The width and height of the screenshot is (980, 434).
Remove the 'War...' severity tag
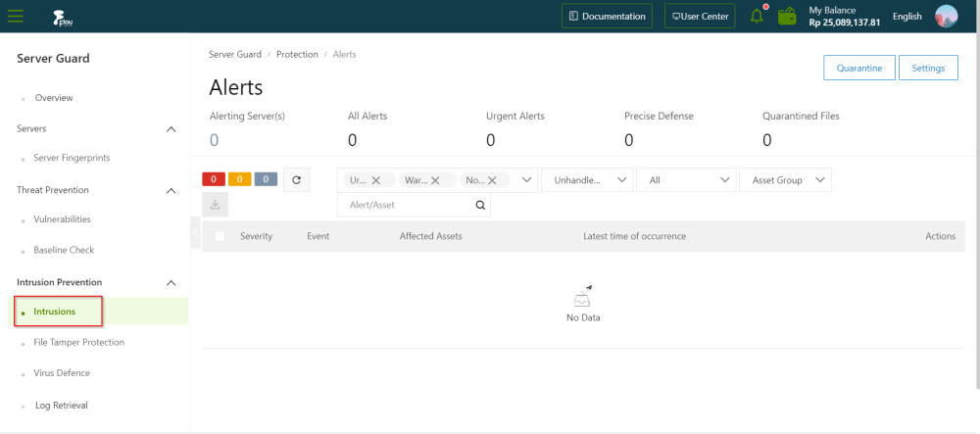click(x=436, y=180)
